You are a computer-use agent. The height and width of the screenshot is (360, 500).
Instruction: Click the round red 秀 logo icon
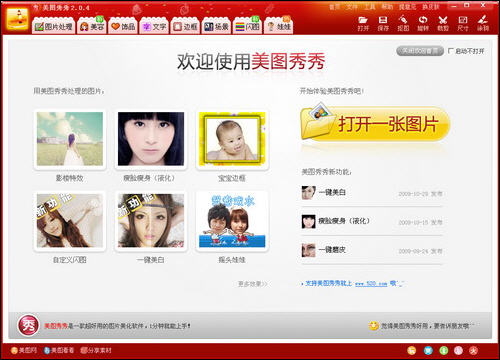(x=29, y=325)
